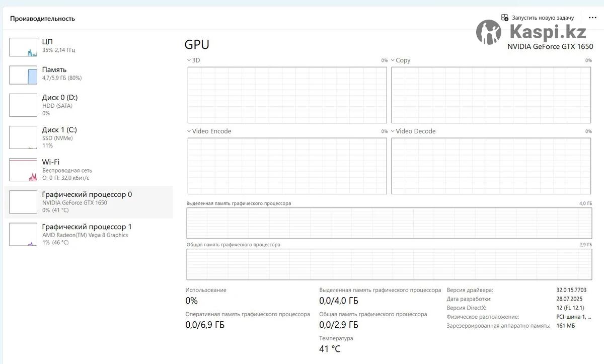Screen dimensions: 604x364
Task: Expand the 3D engine dropdown chevron
Action: [189, 60]
